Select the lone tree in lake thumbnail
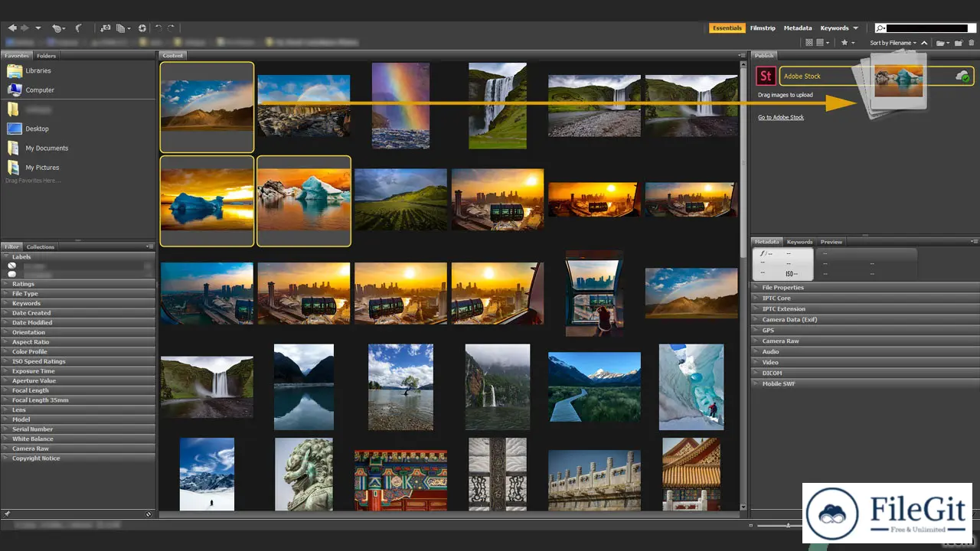The height and width of the screenshot is (551, 980). [x=400, y=386]
